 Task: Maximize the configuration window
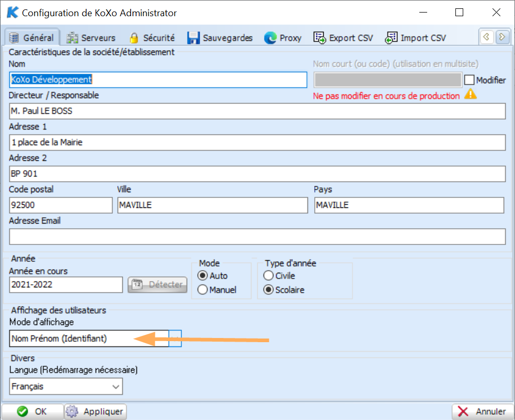pos(459,13)
